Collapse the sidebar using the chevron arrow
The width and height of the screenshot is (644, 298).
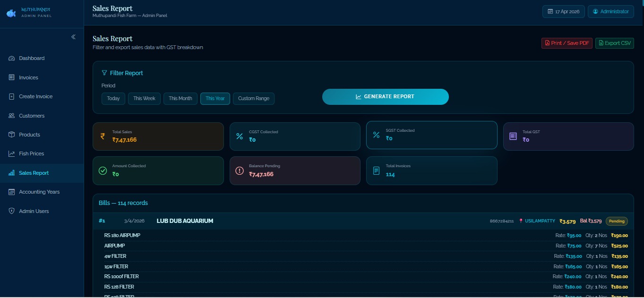click(x=73, y=36)
